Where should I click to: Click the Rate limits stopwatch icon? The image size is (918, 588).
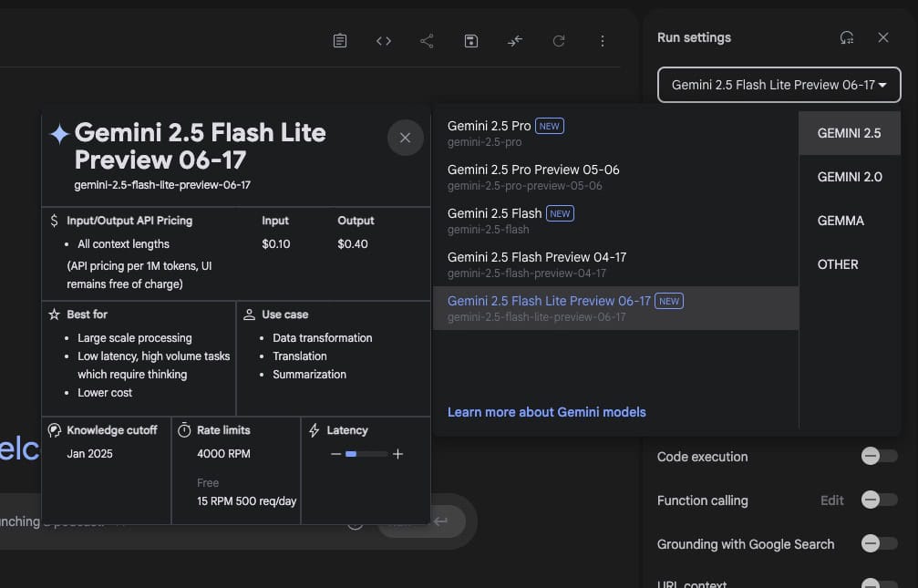pos(184,430)
